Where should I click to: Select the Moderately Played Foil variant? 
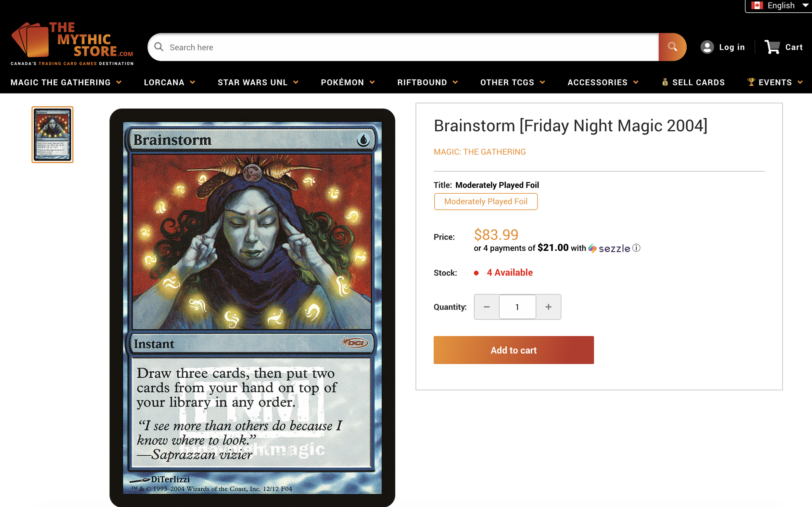486,201
